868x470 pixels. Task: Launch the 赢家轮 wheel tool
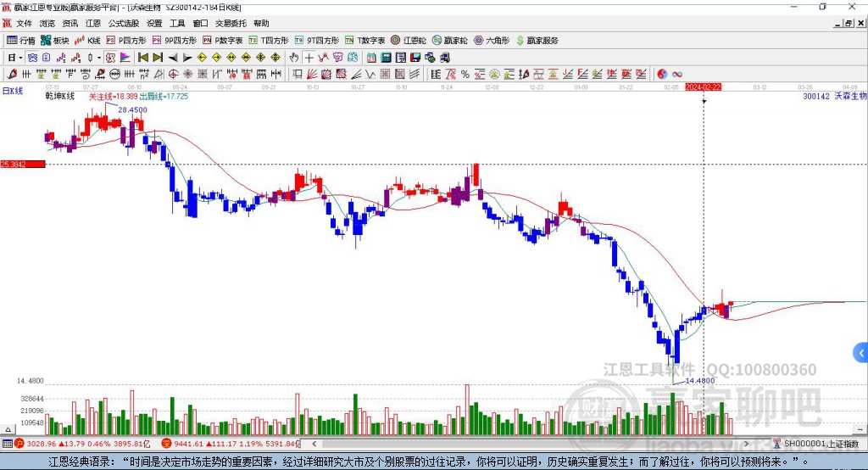tap(449, 41)
